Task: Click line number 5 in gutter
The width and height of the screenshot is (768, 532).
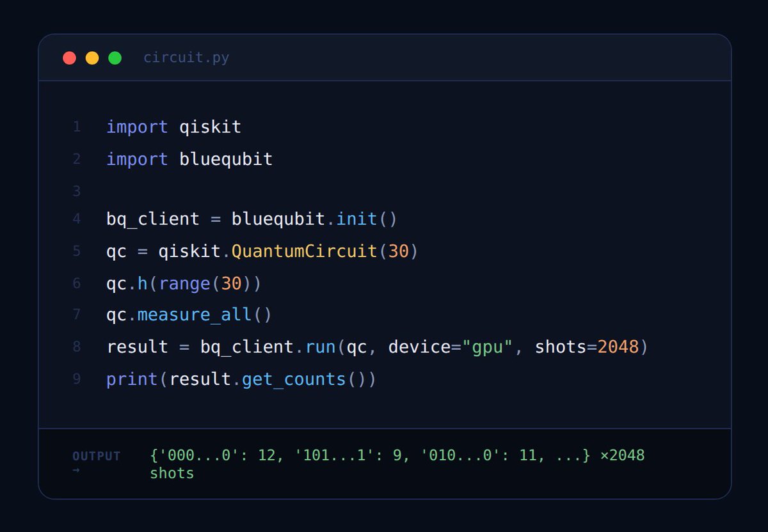Action: (x=77, y=251)
